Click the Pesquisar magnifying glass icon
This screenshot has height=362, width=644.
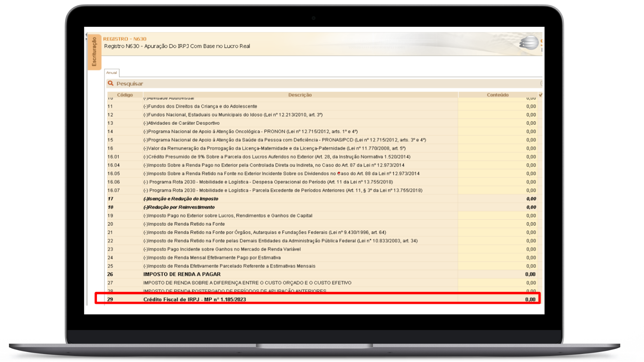pyautogui.click(x=110, y=83)
